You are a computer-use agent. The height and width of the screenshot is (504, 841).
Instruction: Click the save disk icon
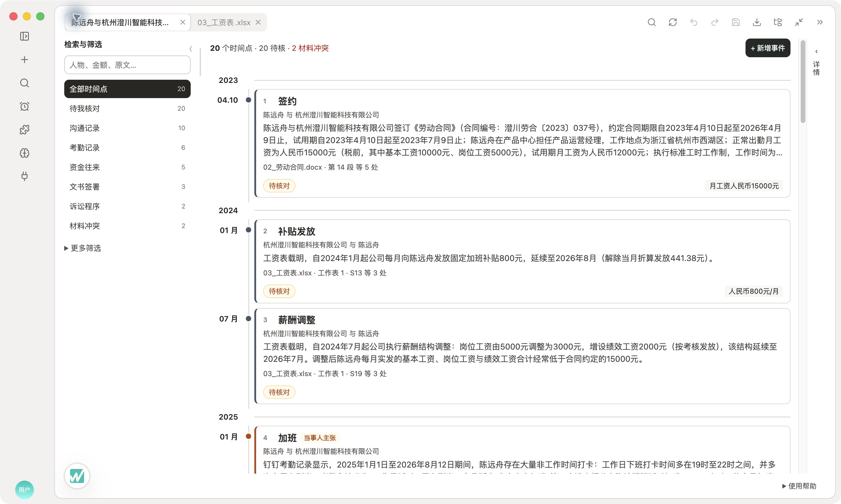[736, 22]
